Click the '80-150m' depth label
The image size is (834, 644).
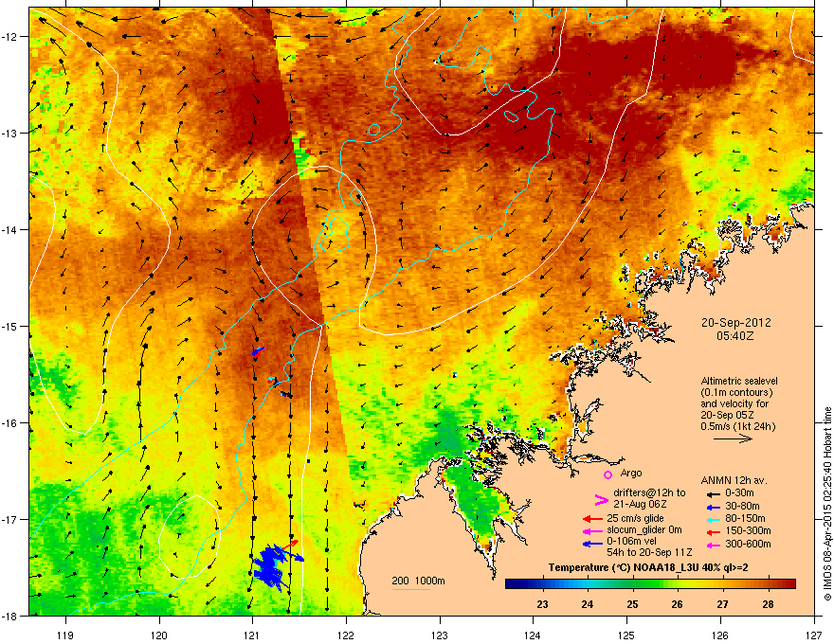pyautogui.click(x=745, y=519)
